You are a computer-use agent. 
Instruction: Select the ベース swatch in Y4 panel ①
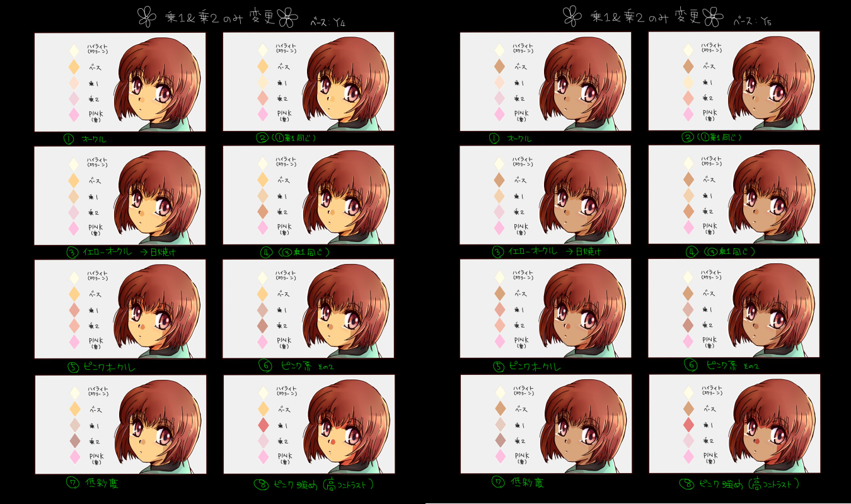pyautogui.click(x=73, y=66)
